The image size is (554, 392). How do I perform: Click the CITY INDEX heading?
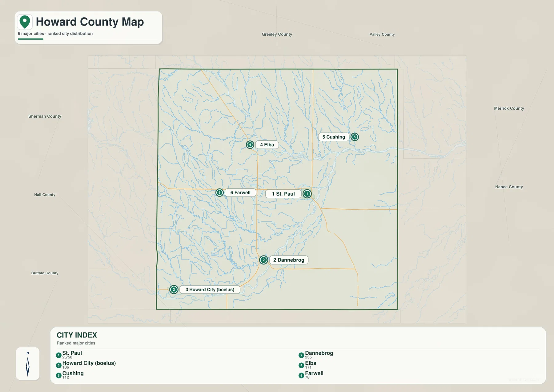point(77,335)
